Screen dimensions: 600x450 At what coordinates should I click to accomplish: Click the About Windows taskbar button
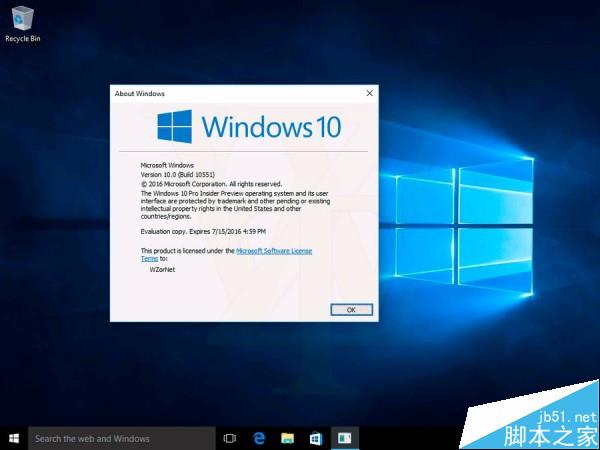(x=344, y=438)
